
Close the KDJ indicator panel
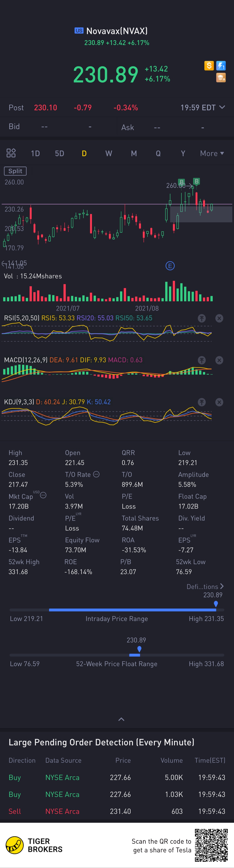[x=219, y=402]
